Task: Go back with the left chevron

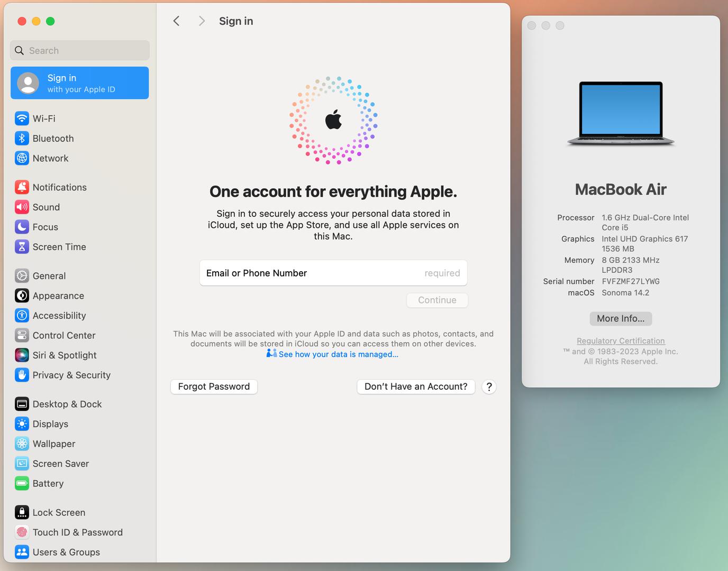Action: click(x=177, y=21)
